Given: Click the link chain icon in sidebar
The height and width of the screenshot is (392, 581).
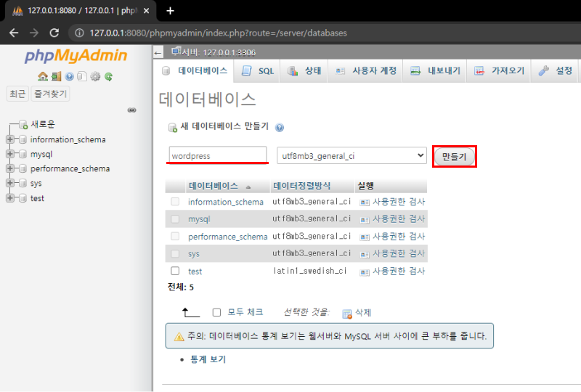Looking at the screenshot, I should (131, 110).
